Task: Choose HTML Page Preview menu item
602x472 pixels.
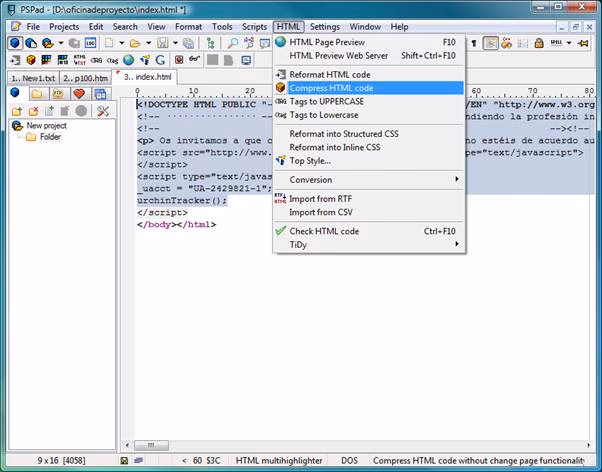Action: (369, 42)
